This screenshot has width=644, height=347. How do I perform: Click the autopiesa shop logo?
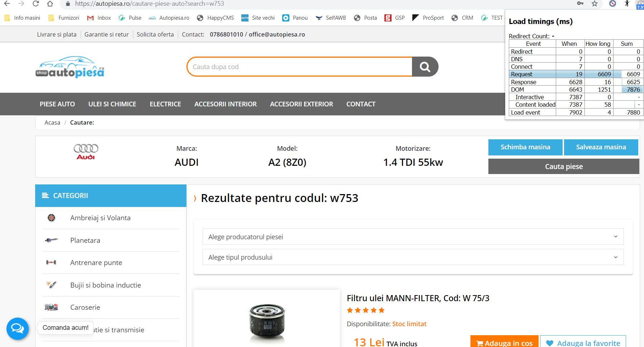[70, 67]
